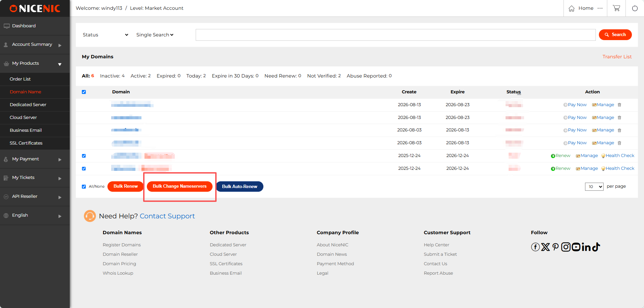The width and height of the screenshot is (644, 308).
Task: Filter by Expire in 30 Days
Action: coord(235,76)
